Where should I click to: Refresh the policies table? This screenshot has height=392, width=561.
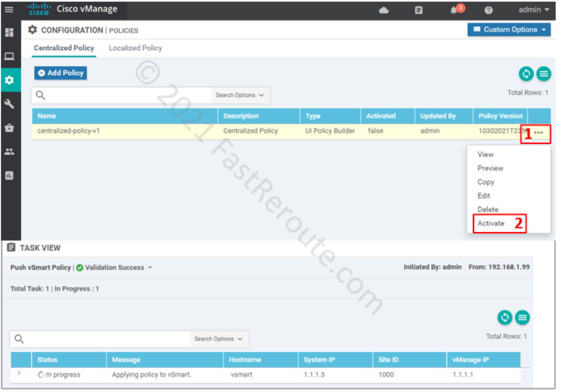click(526, 74)
